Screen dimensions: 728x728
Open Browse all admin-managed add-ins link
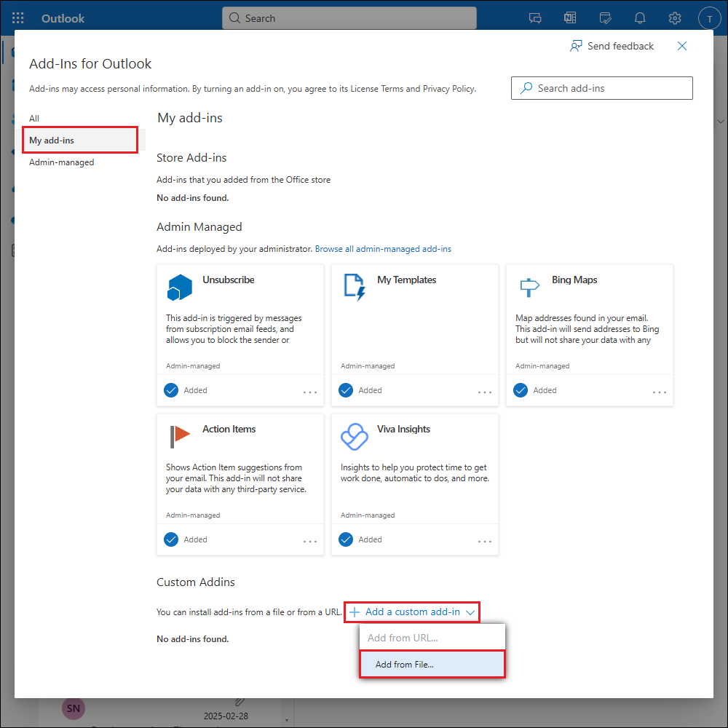383,249
